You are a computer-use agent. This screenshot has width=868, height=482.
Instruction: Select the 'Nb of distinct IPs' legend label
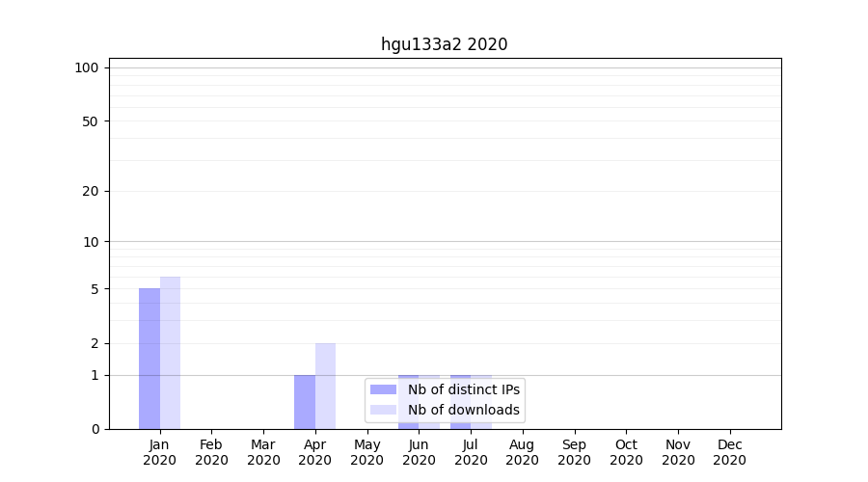[x=464, y=389]
